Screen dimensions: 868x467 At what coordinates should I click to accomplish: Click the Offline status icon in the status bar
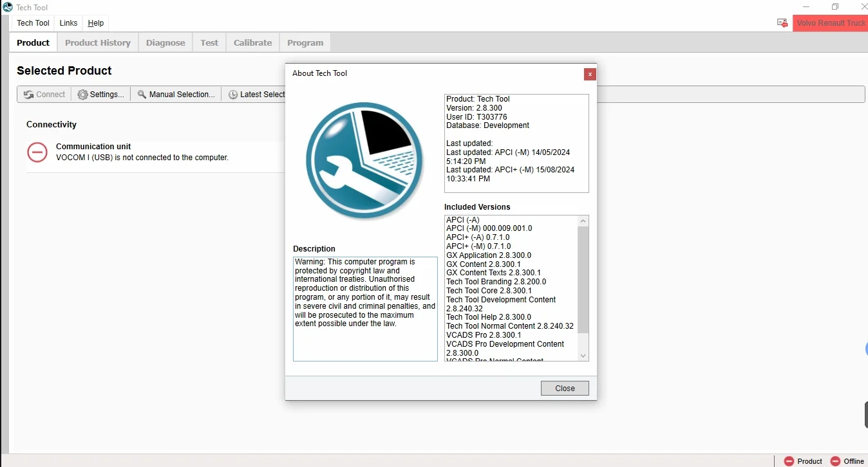835,461
